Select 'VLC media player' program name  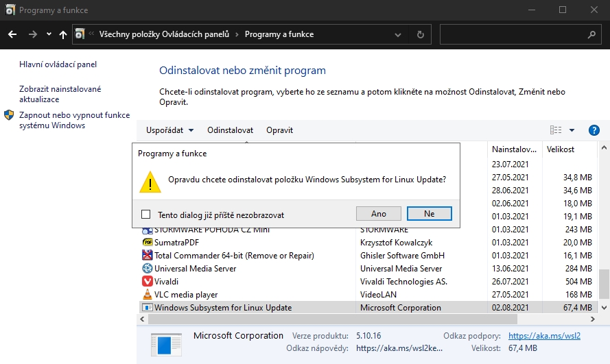tap(186, 295)
